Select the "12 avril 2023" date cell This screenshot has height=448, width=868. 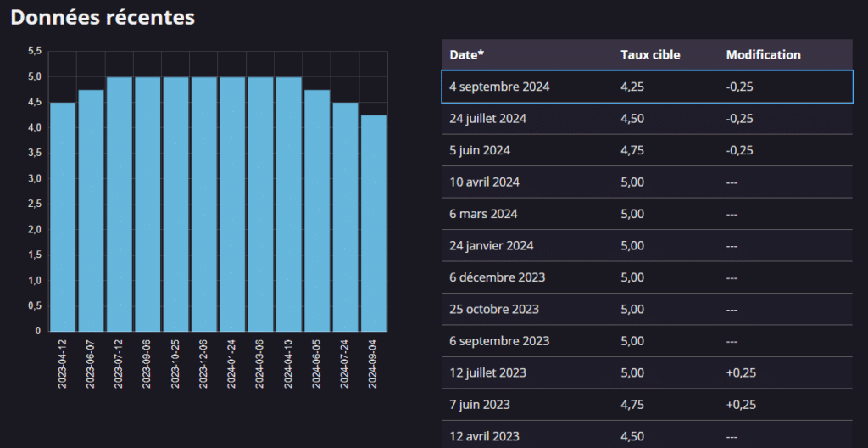pyautogui.click(x=484, y=436)
